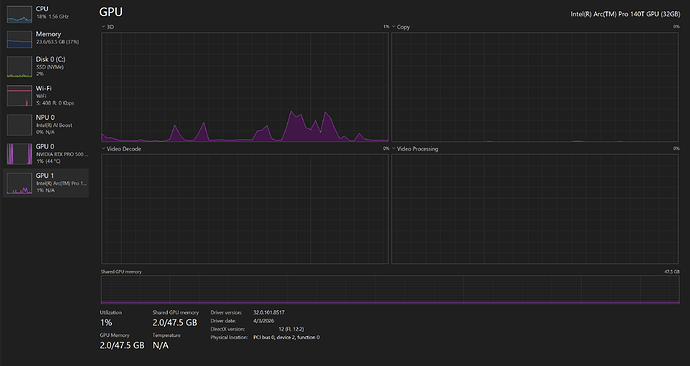Show the Wi-Fi performance graph
The height and width of the screenshot is (366, 690).
pos(46,95)
